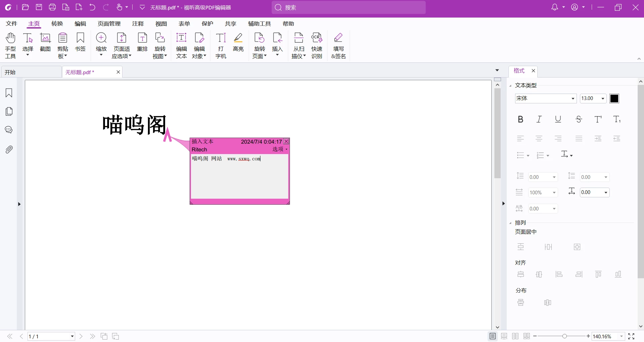Image resolution: width=644 pixels, height=342 pixels.
Task: Switch to the 开始 document tab
Action: (31, 72)
